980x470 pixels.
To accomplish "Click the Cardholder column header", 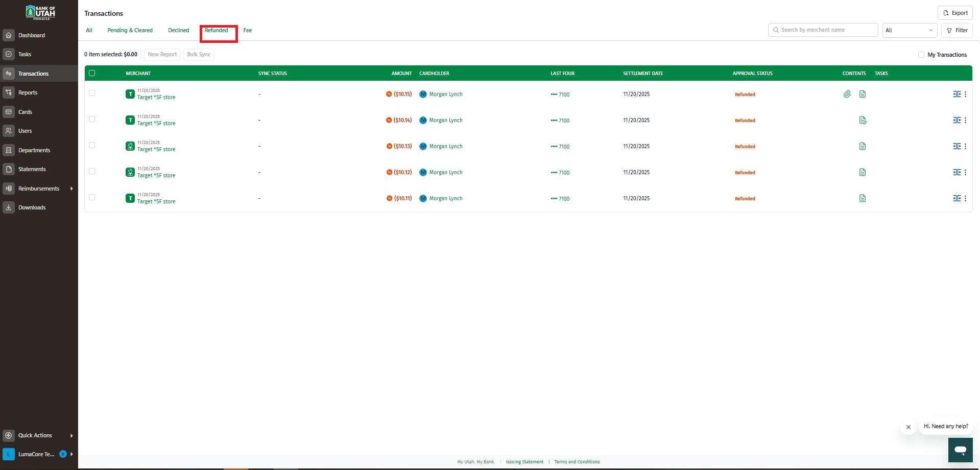I will pyautogui.click(x=434, y=74).
